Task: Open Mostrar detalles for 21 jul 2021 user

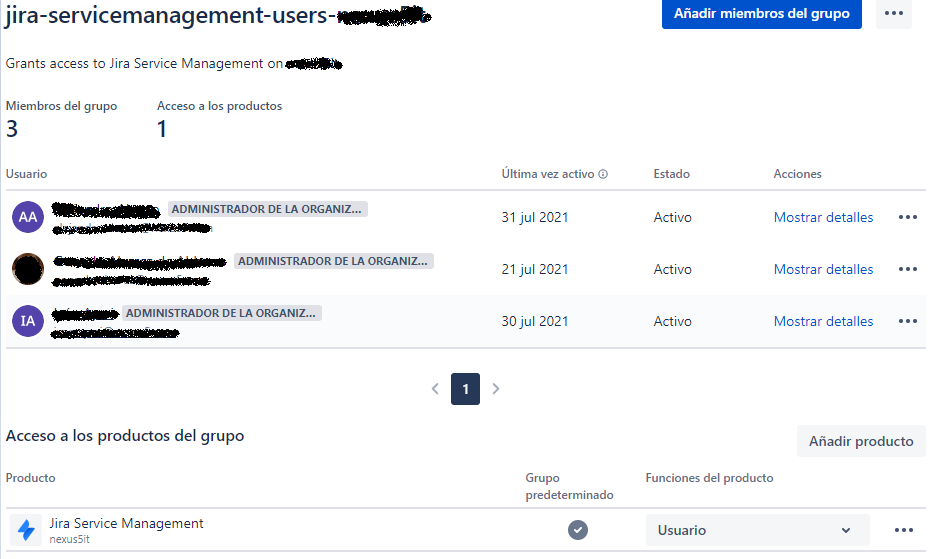Action: pos(823,269)
